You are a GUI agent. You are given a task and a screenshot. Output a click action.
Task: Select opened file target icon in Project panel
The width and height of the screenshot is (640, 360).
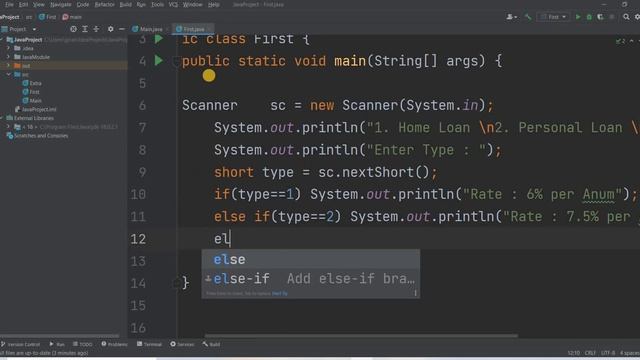(x=73, y=29)
